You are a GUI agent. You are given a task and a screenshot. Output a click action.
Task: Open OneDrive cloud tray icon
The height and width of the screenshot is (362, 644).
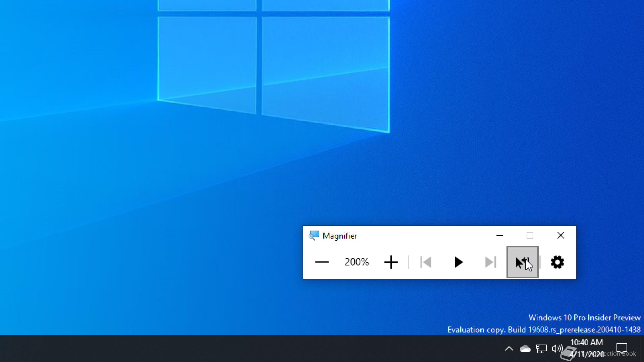click(525, 349)
